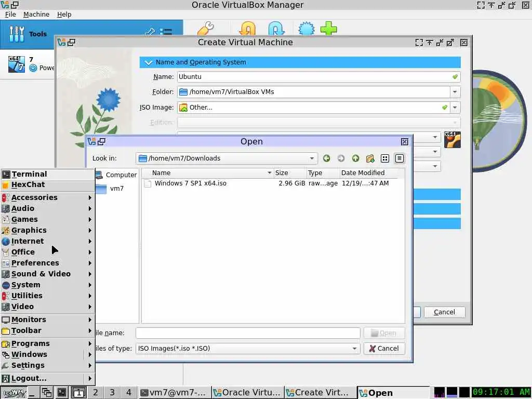Expand the Graphics submenu

tap(47, 230)
